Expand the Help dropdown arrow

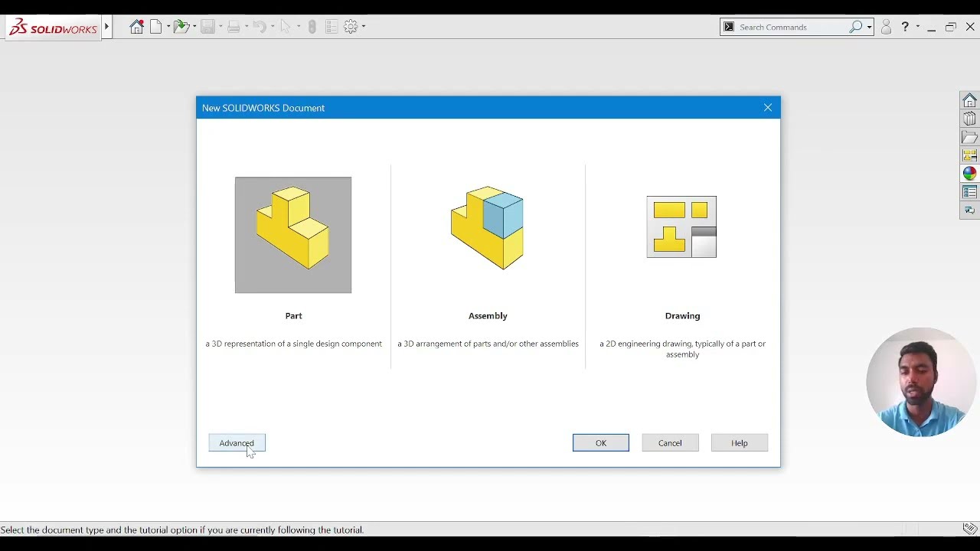(917, 27)
